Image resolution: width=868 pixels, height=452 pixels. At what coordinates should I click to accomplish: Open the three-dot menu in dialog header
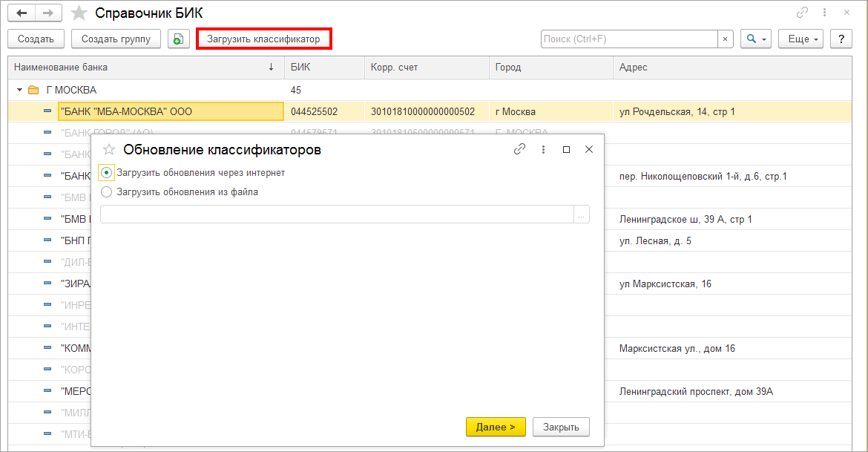543,149
